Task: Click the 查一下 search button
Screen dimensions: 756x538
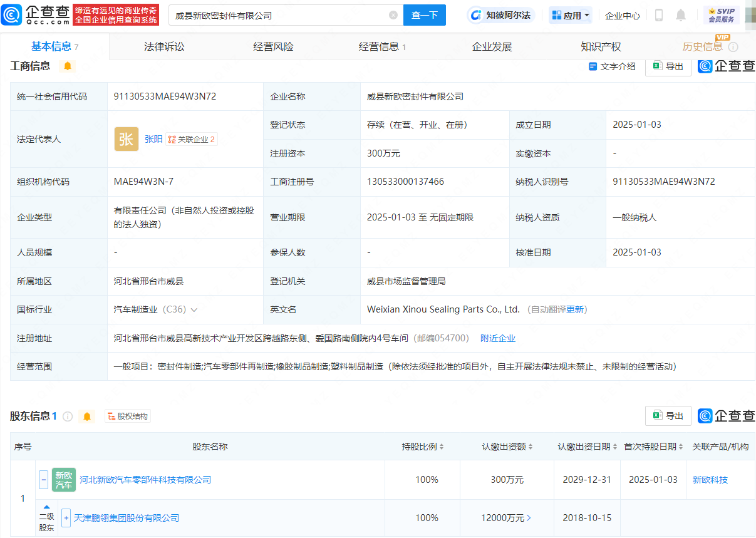Action: tap(425, 15)
